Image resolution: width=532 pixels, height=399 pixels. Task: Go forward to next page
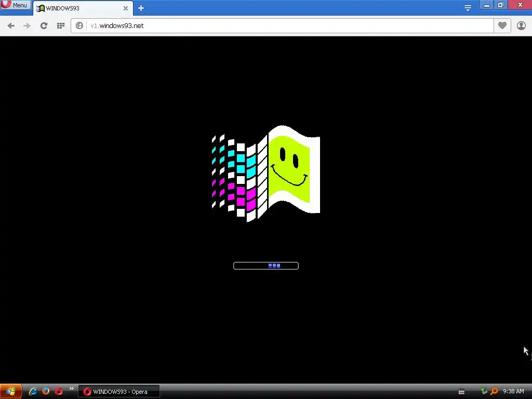click(27, 26)
